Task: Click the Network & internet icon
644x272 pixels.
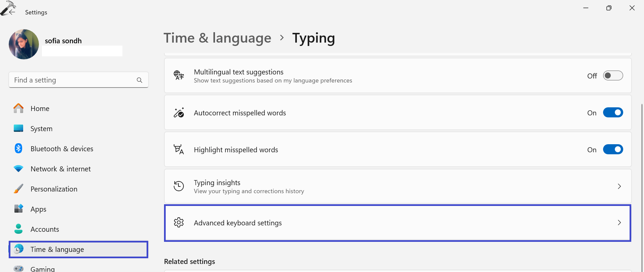Action: pos(18,169)
